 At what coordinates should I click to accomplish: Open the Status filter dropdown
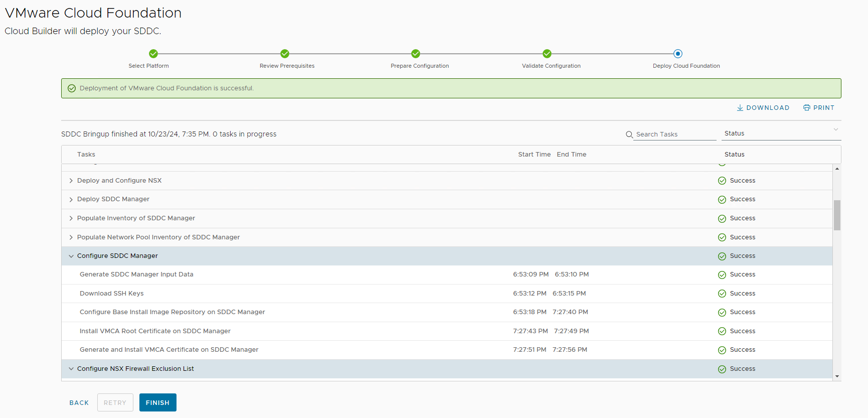pyautogui.click(x=781, y=133)
